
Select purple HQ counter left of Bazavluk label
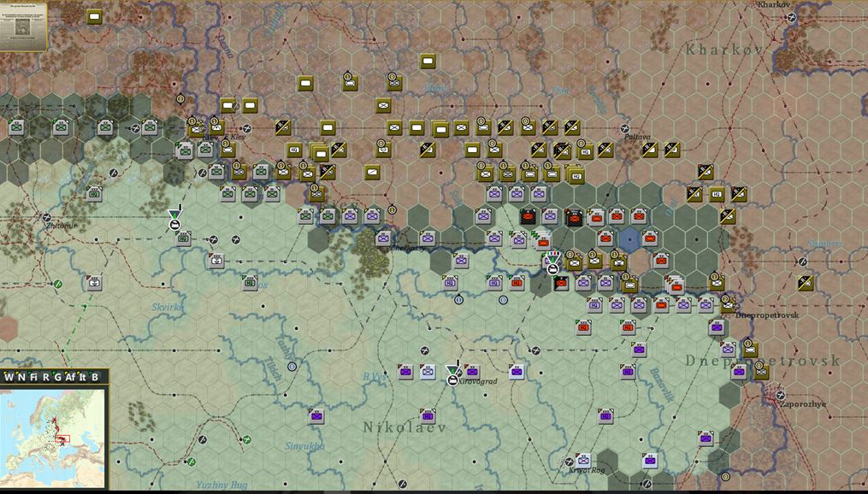coord(628,372)
